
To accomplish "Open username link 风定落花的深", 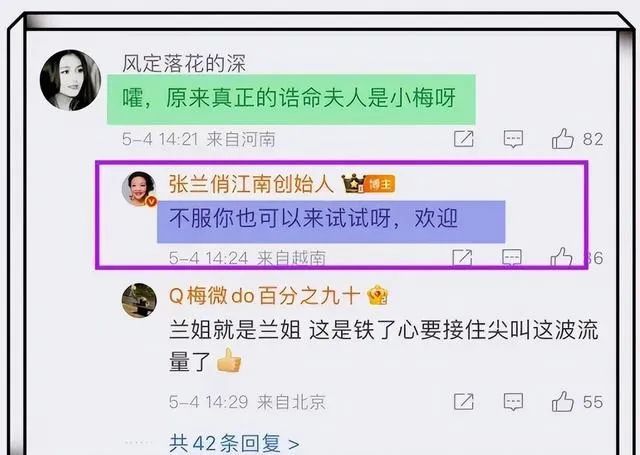I will (184, 63).
